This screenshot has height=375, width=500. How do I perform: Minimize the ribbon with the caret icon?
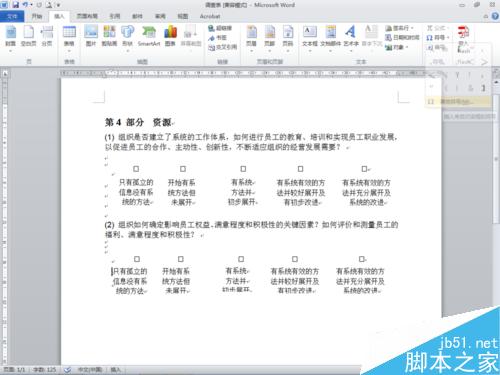point(486,16)
